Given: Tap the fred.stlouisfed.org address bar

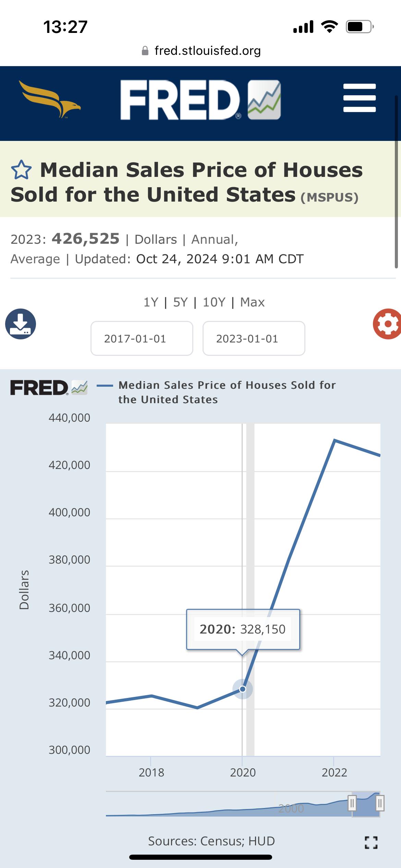Looking at the screenshot, I should (x=201, y=51).
